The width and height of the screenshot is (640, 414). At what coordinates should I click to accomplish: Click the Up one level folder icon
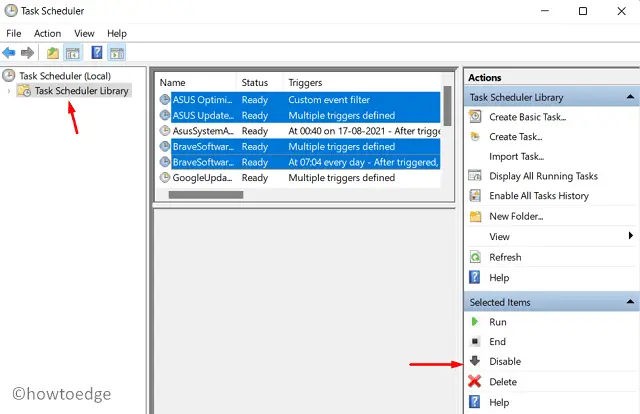click(x=53, y=52)
